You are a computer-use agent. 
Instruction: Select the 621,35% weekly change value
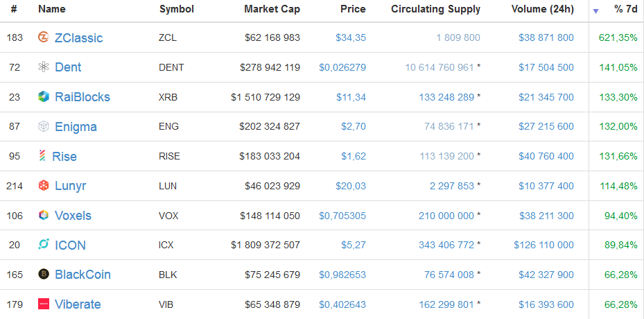pos(618,38)
